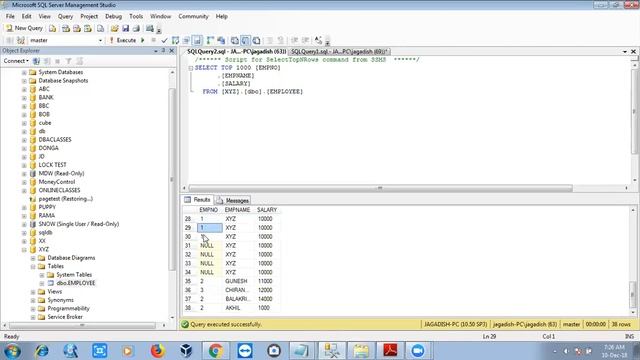
Task: Open the Community menu
Action: click(193, 17)
